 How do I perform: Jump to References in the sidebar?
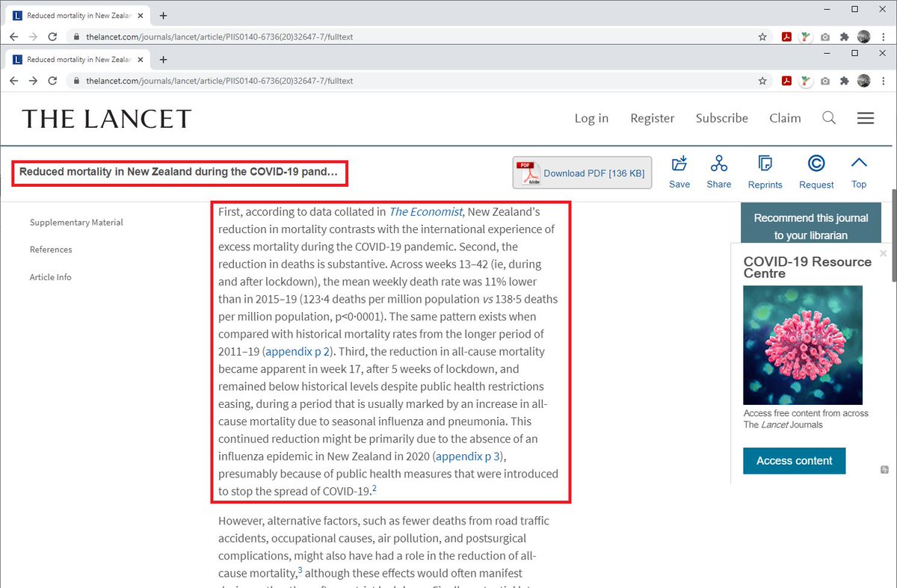click(x=51, y=250)
